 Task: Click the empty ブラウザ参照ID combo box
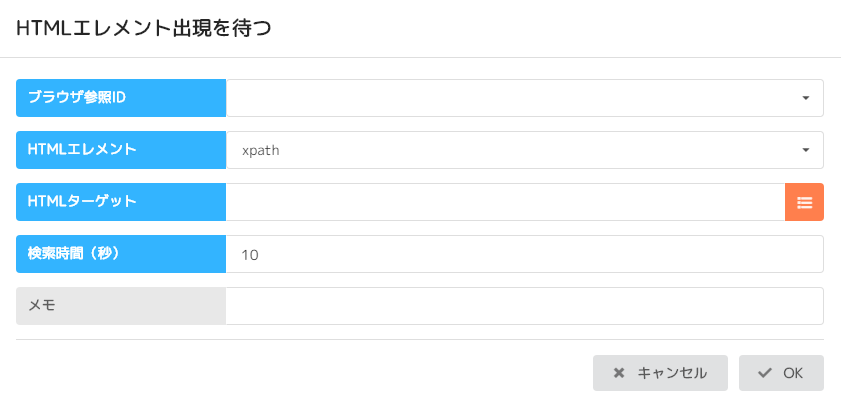click(x=510, y=98)
